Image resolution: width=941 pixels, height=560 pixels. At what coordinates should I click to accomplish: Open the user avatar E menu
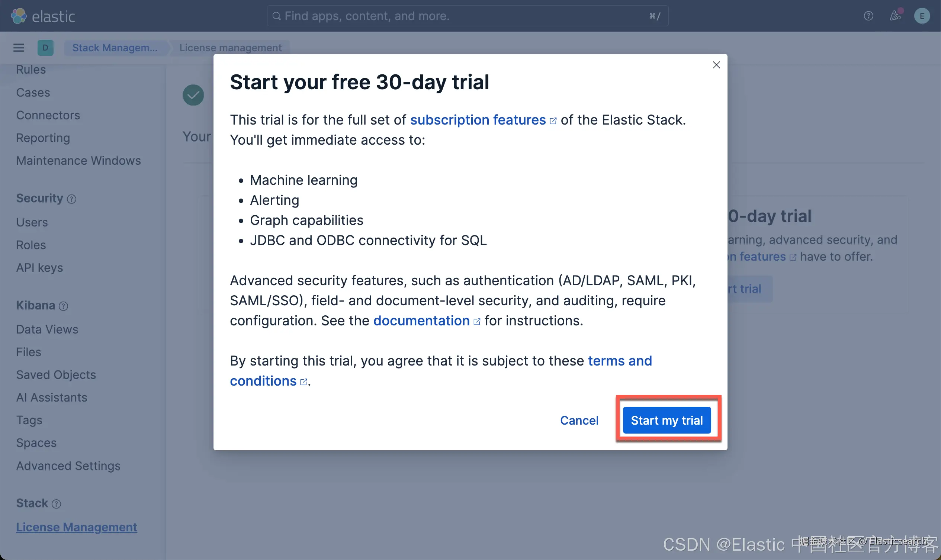922,16
